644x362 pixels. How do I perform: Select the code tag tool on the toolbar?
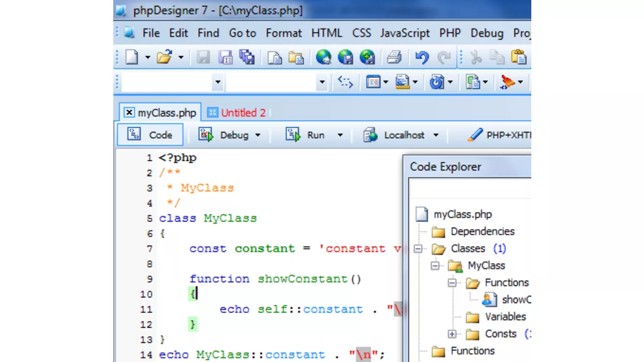pos(345,82)
